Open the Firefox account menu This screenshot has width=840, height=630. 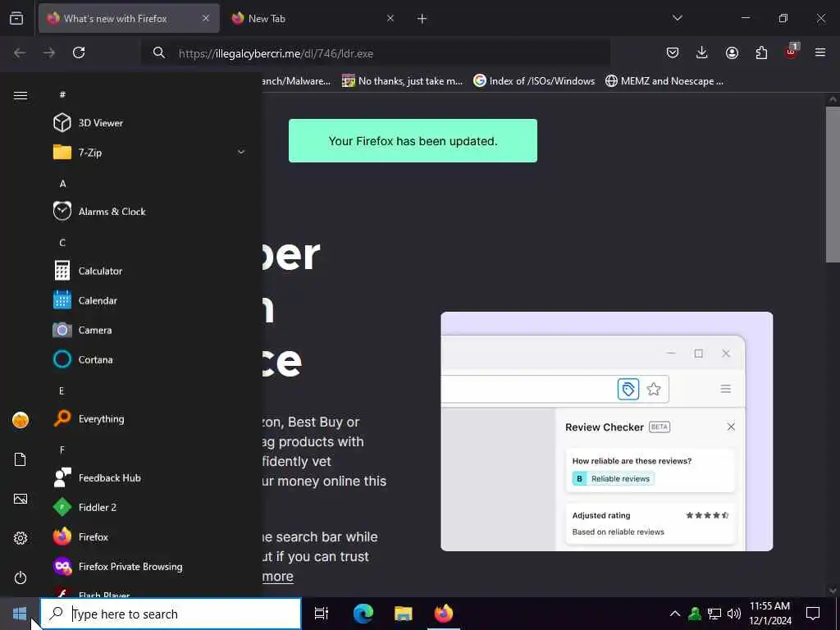click(x=732, y=52)
